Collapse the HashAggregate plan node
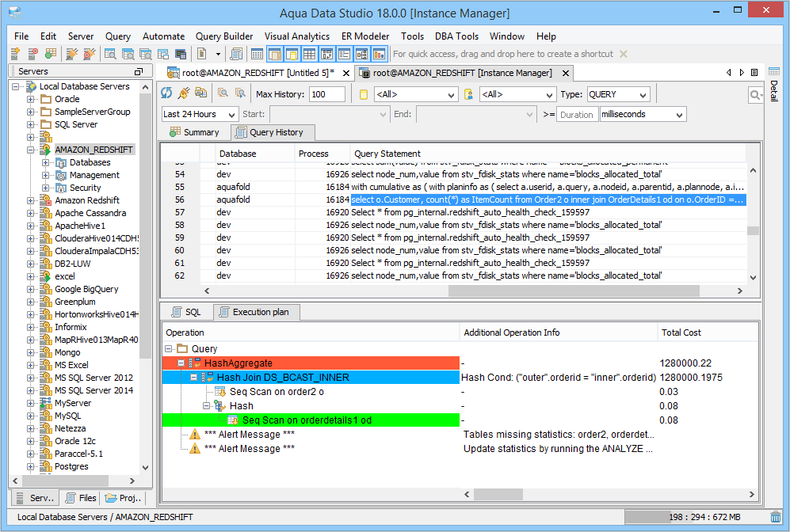 tap(181, 363)
